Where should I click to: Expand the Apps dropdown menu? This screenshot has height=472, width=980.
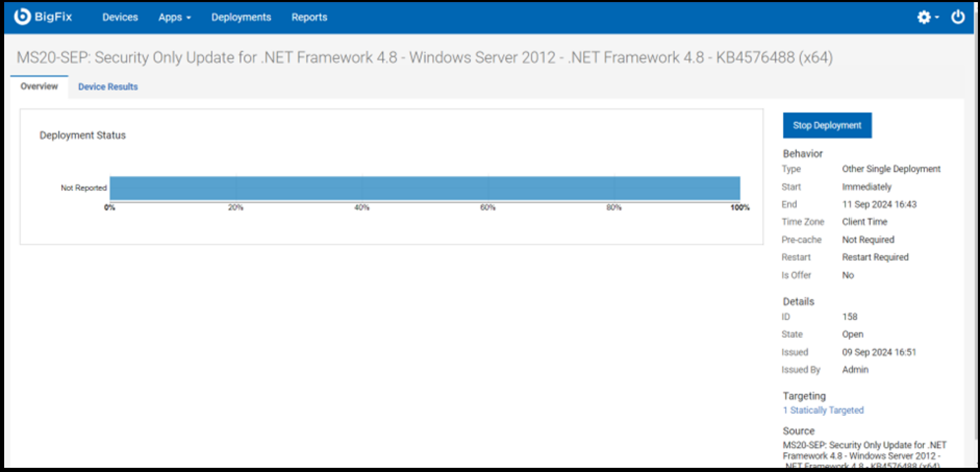point(174,17)
